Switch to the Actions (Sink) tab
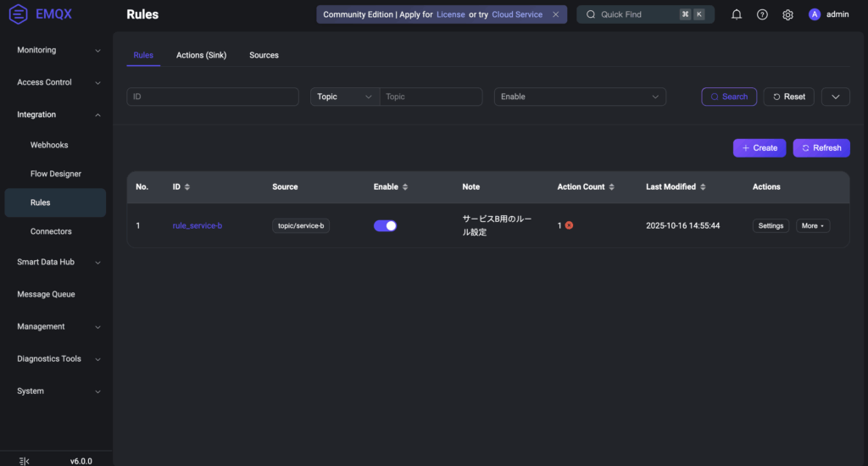 pos(202,55)
